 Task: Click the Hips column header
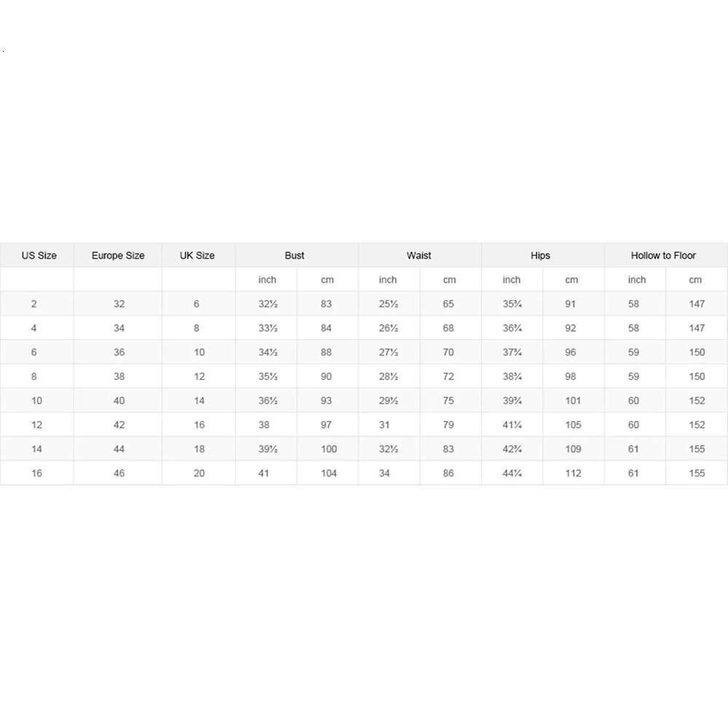pyautogui.click(x=541, y=256)
